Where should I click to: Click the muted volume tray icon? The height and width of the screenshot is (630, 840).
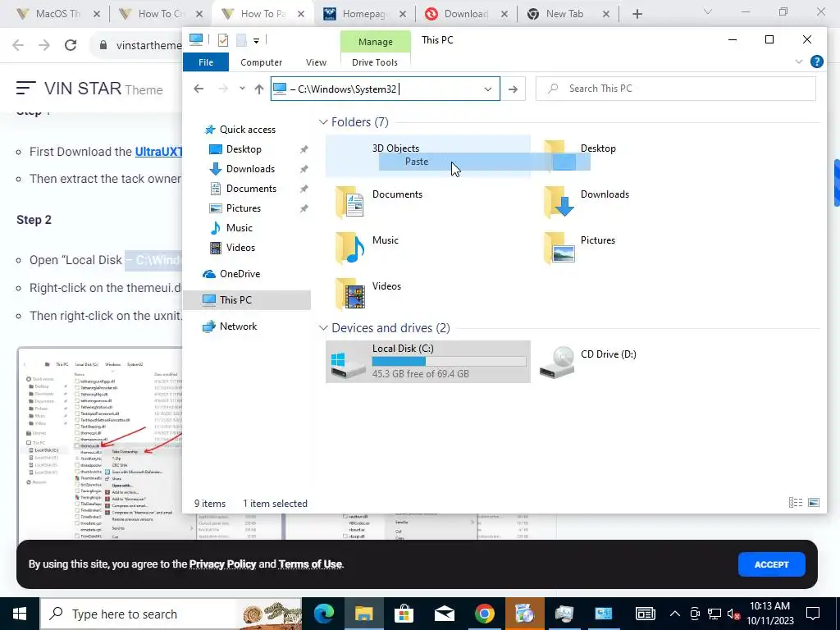pos(733,614)
